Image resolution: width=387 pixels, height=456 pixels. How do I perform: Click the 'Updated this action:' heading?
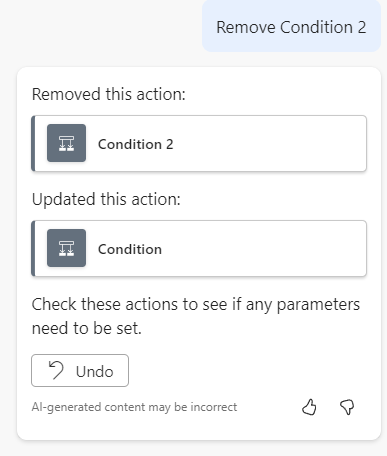tap(106, 199)
